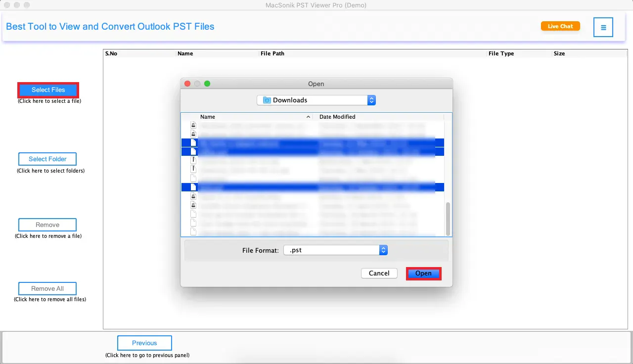Viewport: 633px width, 364px height.
Task: Click the Select Files button
Action: tap(48, 90)
